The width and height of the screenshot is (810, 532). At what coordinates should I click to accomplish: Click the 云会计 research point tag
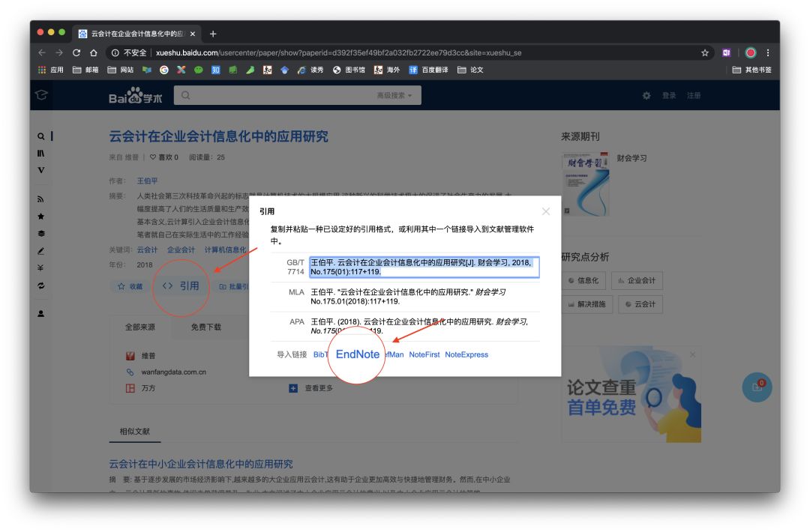(x=640, y=304)
